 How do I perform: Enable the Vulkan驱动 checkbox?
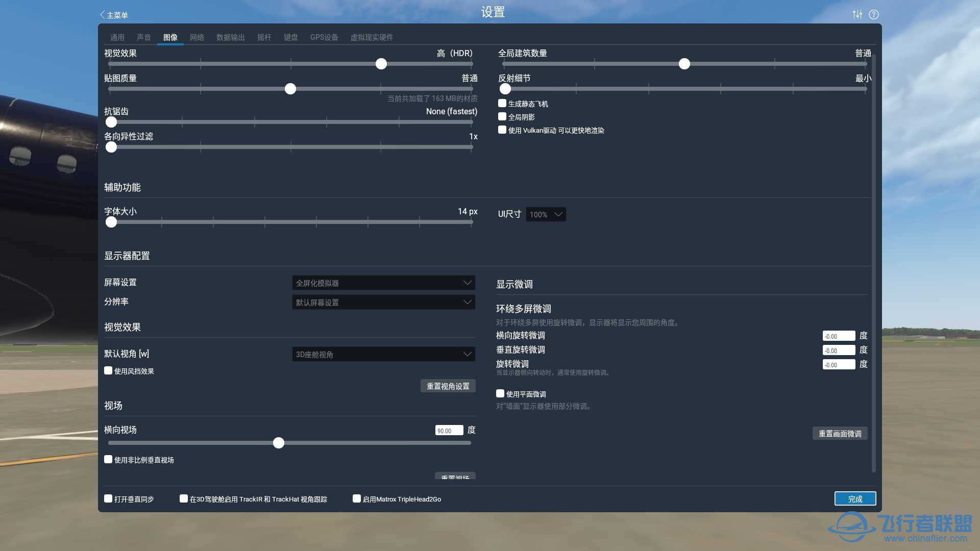[x=502, y=130]
